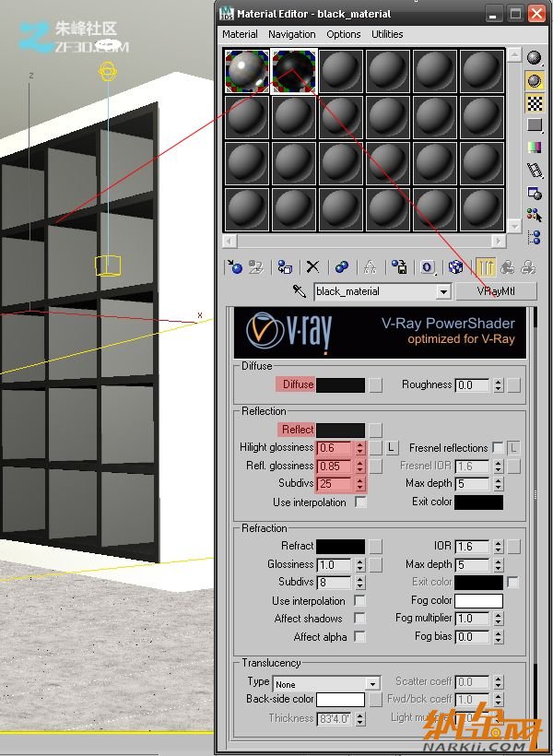The width and height of the screenshot is (553, 756).
Task: Click Fog multiplier spinner arrows
Action: (499, 618)
